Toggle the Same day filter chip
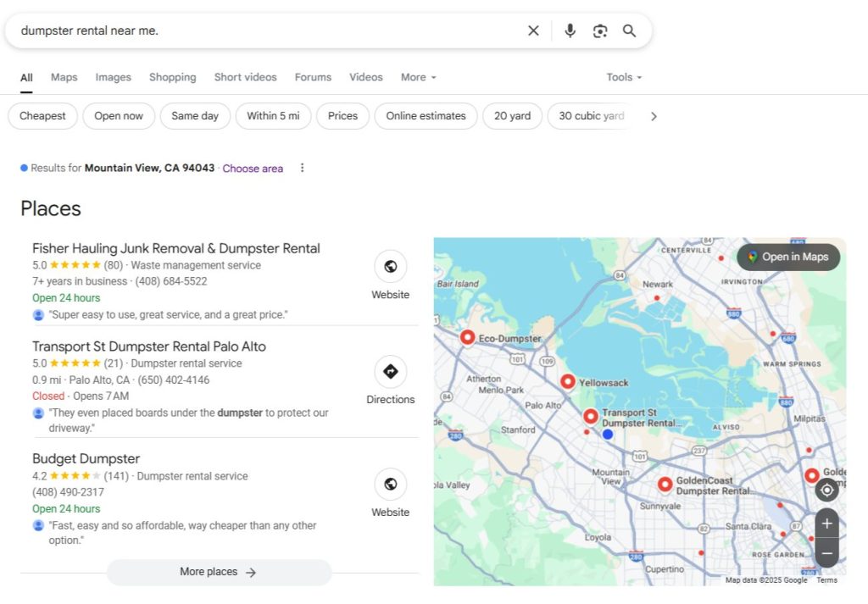Image resolution: width=868 pixels, height=604 pixels. [195, 115]
